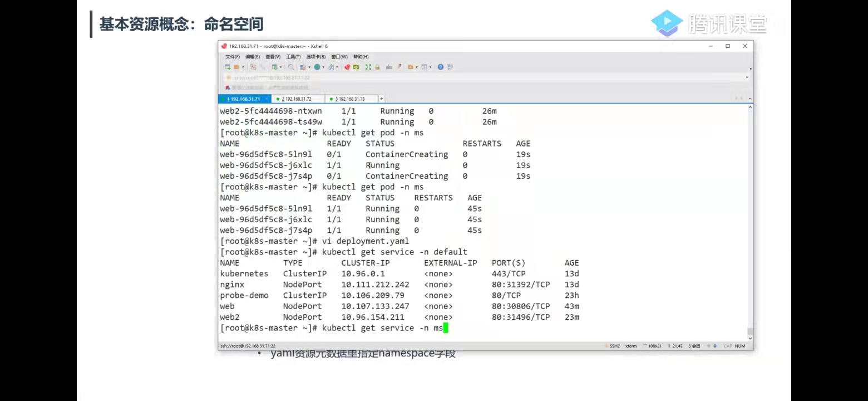Click the Find magnifier icon

[x=291, y=67]
